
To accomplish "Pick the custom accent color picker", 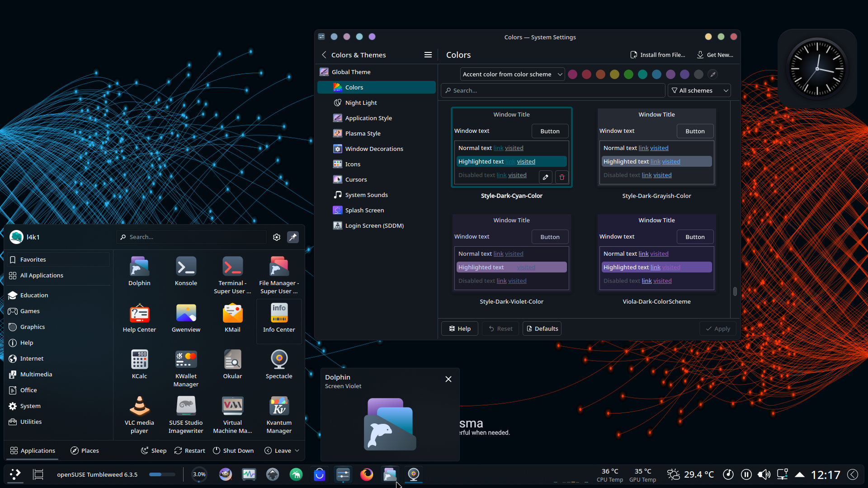I will pyautogui.click(x=713, y=75).
